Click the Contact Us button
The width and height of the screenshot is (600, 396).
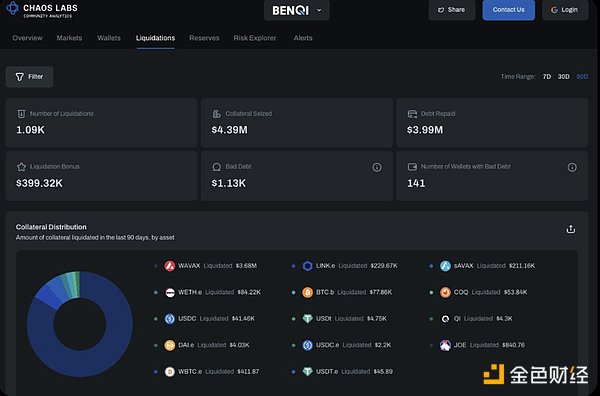click(509, 10)
